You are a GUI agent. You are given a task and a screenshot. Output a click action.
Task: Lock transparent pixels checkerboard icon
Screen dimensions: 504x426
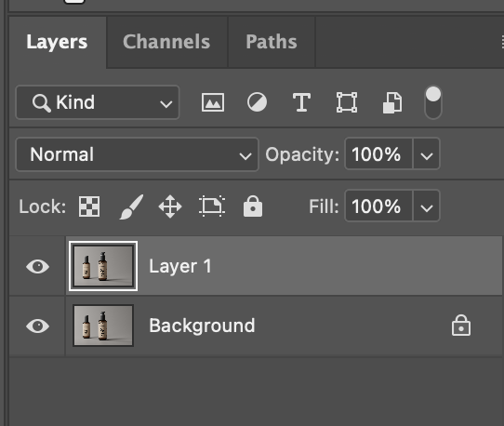89,206
